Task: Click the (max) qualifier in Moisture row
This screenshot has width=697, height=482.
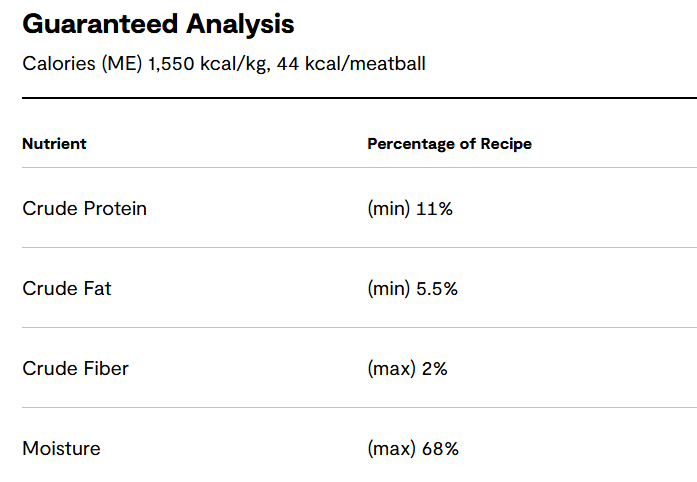Action: pyautogui.click(x=391, y=449)
